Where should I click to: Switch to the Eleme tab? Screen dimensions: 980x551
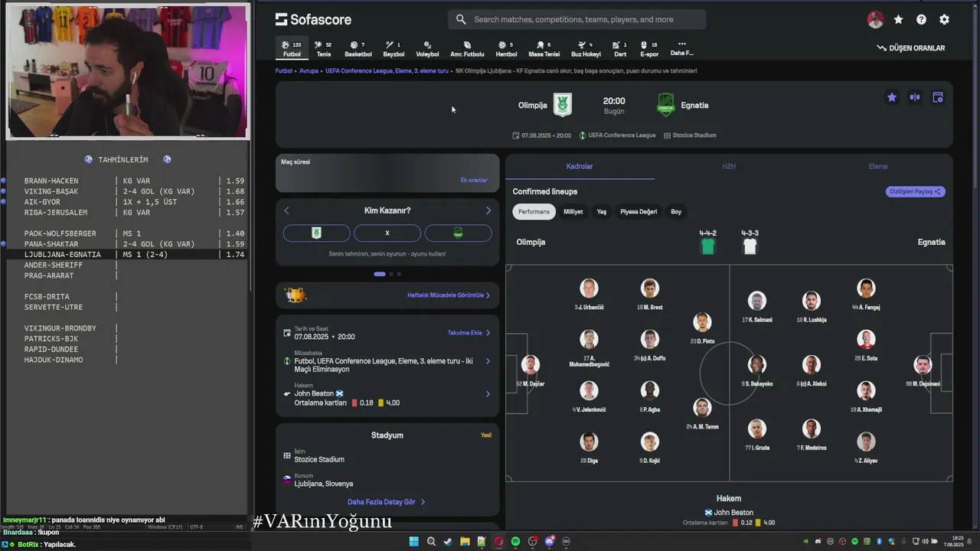coord(878,166)
